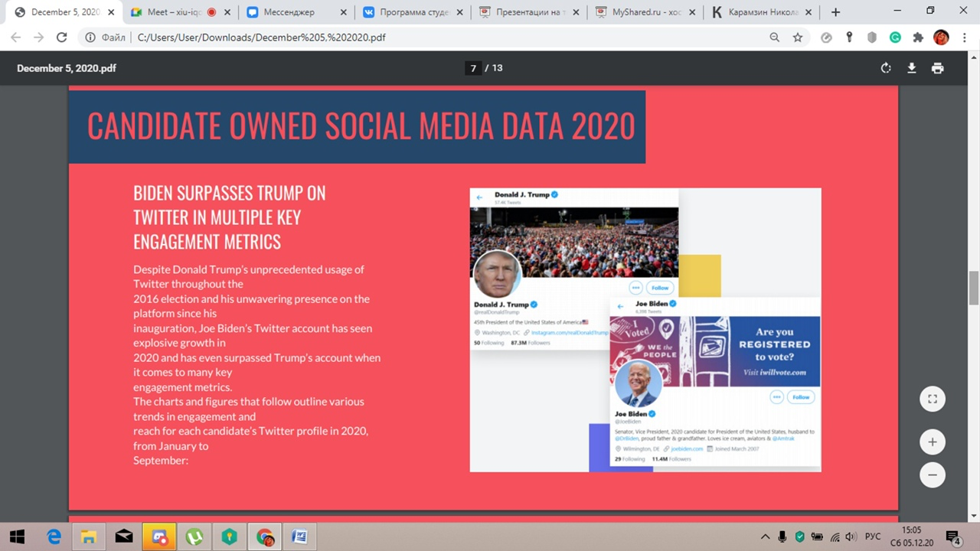Open the Mail app from taskbar
Image resolution: width=980 pixels, height=551 pixels.
pos(124,536)
